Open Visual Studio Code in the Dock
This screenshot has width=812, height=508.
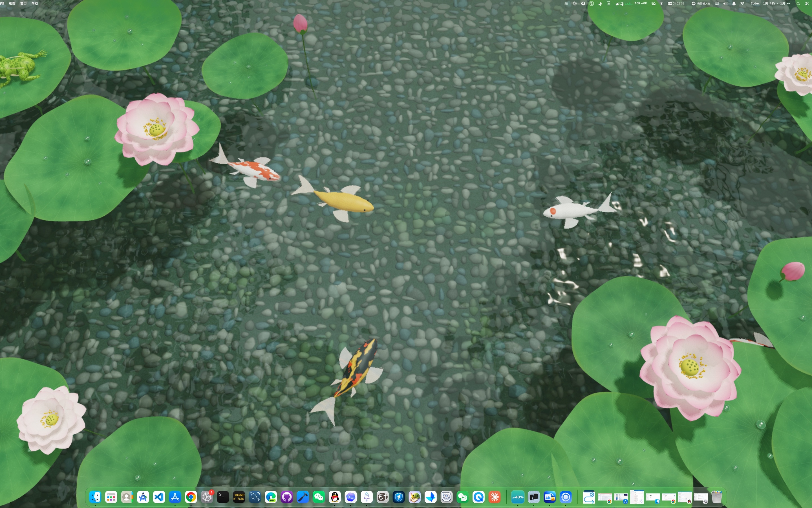[x=159, y=497]
